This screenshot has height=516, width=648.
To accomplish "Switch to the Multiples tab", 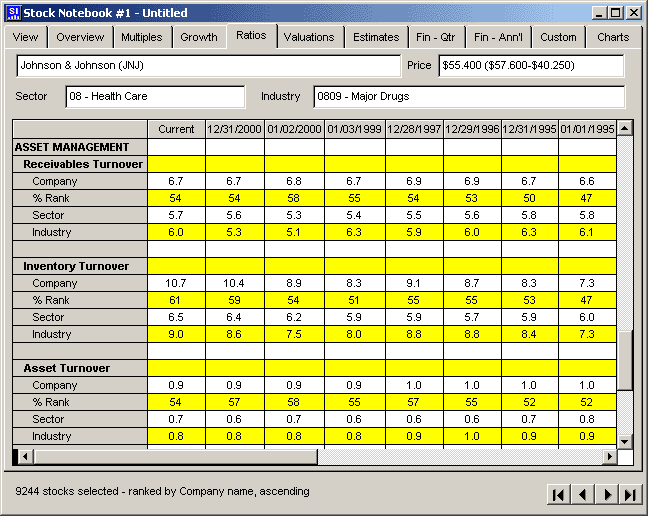I will 141,37.
